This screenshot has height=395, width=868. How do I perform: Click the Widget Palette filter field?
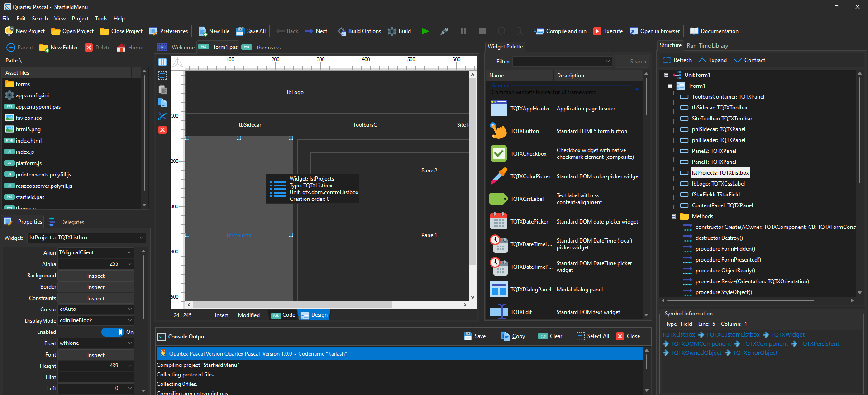click(562, 62)
